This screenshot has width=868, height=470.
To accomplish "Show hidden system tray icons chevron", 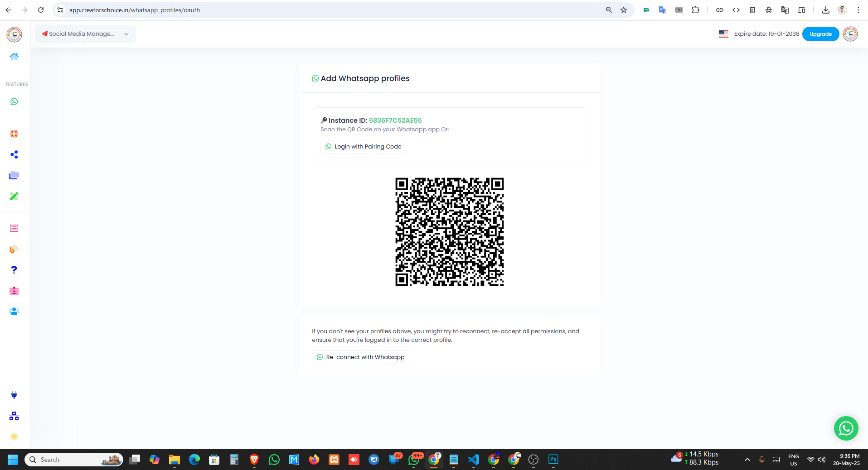I will pos(747,460).
